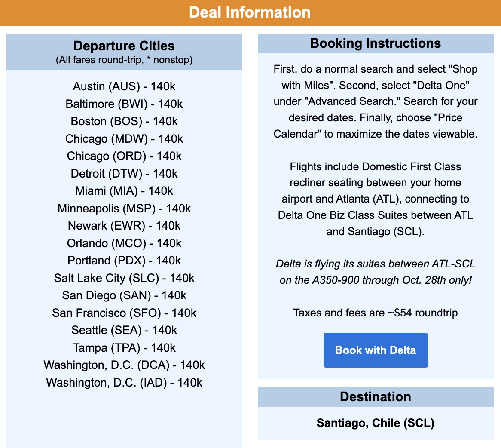Click the Santiago, Chile (SCL) destination entry
The height and width of the screenshot is (448, 501).
click(x=375, y=423)
